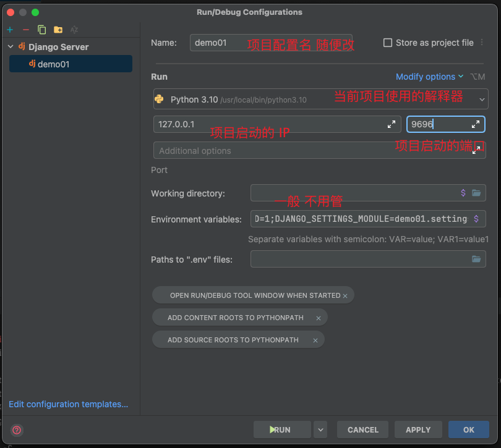Click the Working directory field
Image resolution: width=501 pixels, height=448 pixels.
tap(368, 193)
